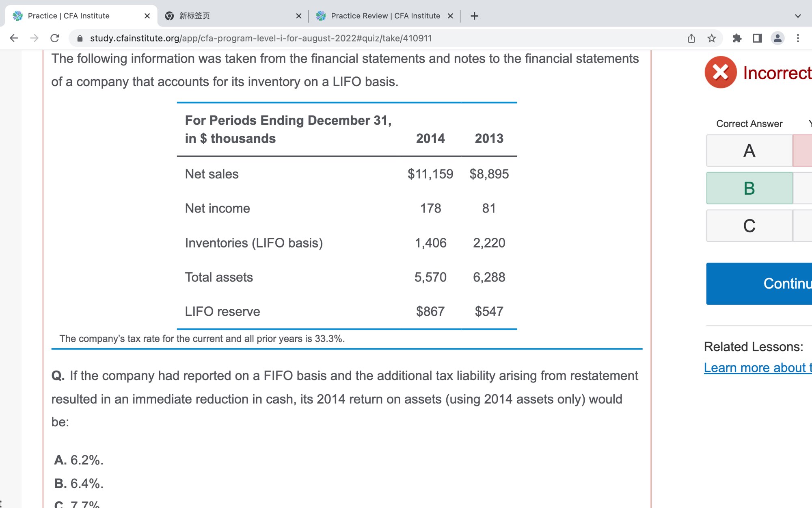The image size is (812, 508).
Task: Expand the tab search chevron
Action: (x=798, y=16)
